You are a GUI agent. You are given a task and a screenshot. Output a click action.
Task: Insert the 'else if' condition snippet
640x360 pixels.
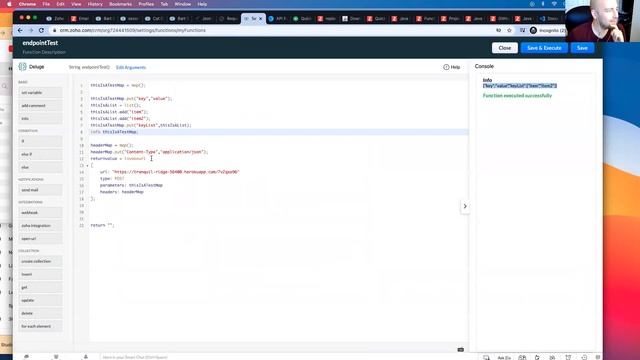pos(40,154)
